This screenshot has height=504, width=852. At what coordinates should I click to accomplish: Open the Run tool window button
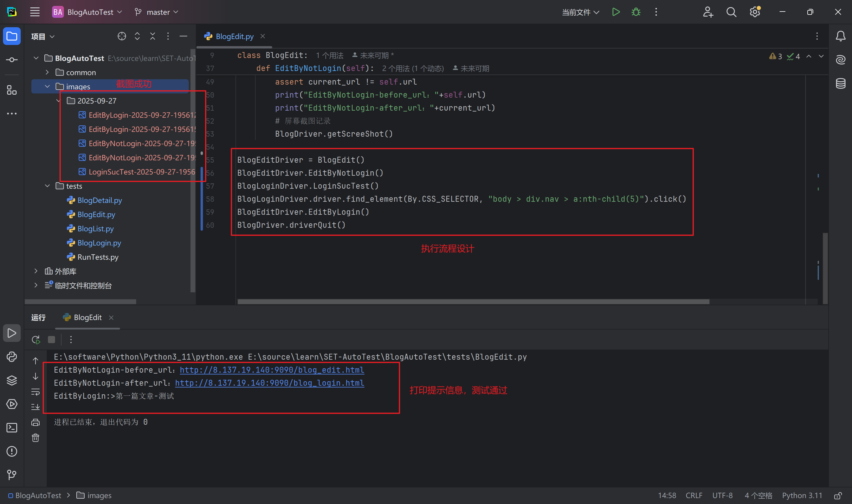(x=12, y=333)
